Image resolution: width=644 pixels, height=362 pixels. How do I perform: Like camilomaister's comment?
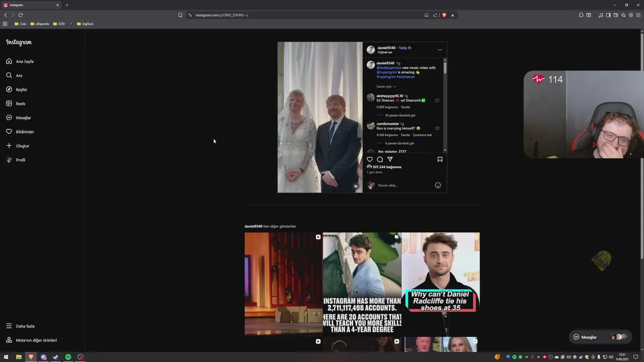(437, 129)
